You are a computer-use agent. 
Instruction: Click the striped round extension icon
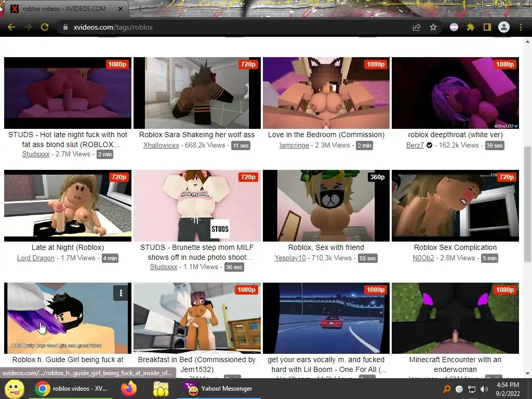click(x=454, y=27)
